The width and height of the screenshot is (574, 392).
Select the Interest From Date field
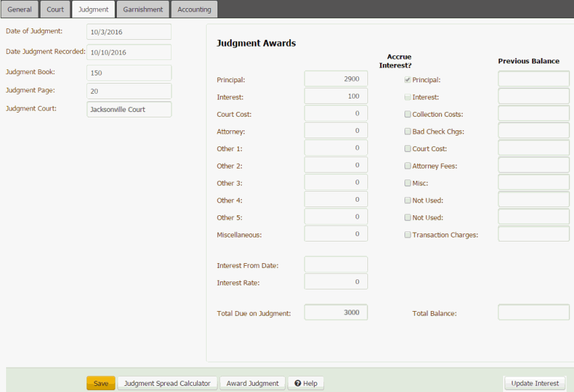pyautogui.click(x=336, y=264)
